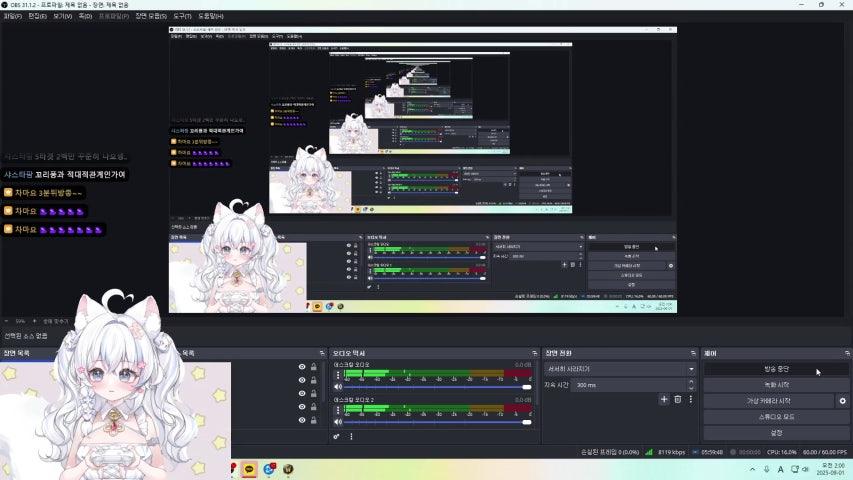The width and height of the screenshot is (853, 480).
Task: Click the 가상 카메라 시작 button
Action: pos(769,401)
